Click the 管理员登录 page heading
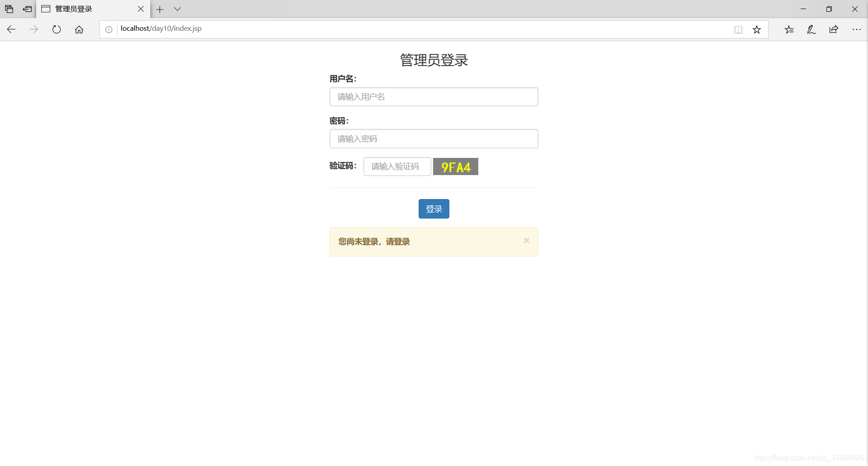 pos(434,60)
